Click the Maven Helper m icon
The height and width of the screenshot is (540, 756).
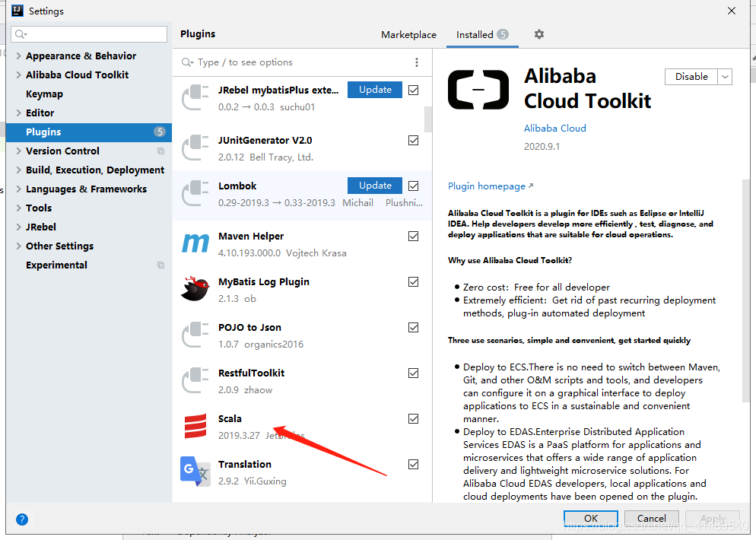tap(195, 243)
